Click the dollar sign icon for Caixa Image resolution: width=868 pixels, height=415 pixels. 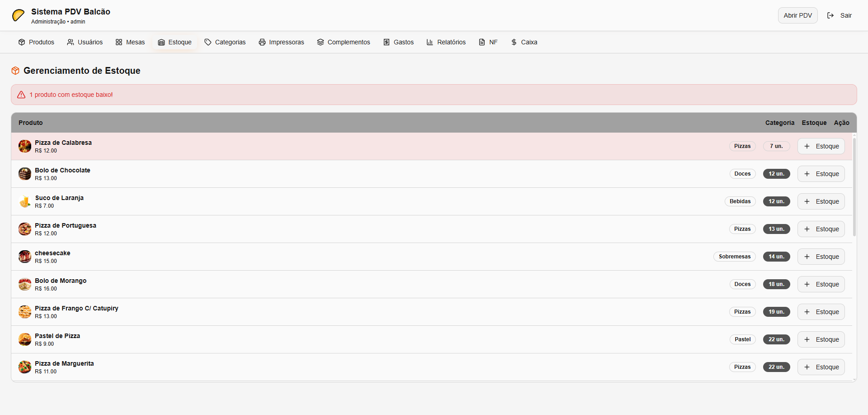point(514,42)
